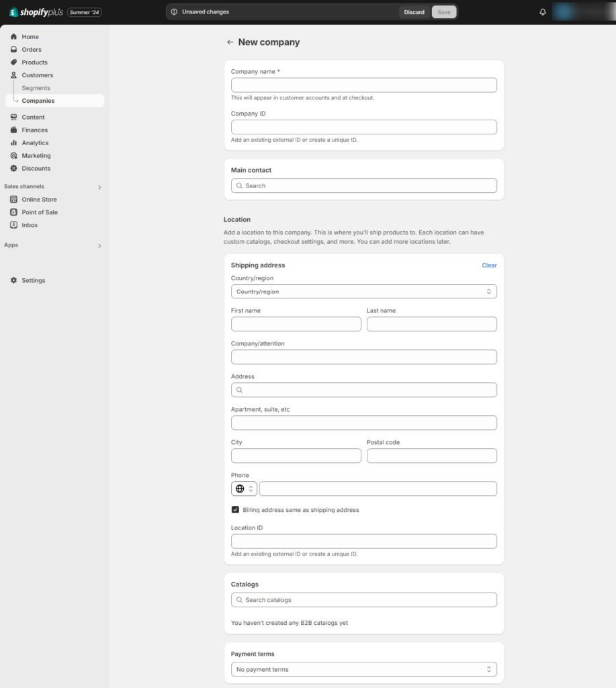
Task: Click the Shopify Plus logo
Action: (x=36, y=12)
